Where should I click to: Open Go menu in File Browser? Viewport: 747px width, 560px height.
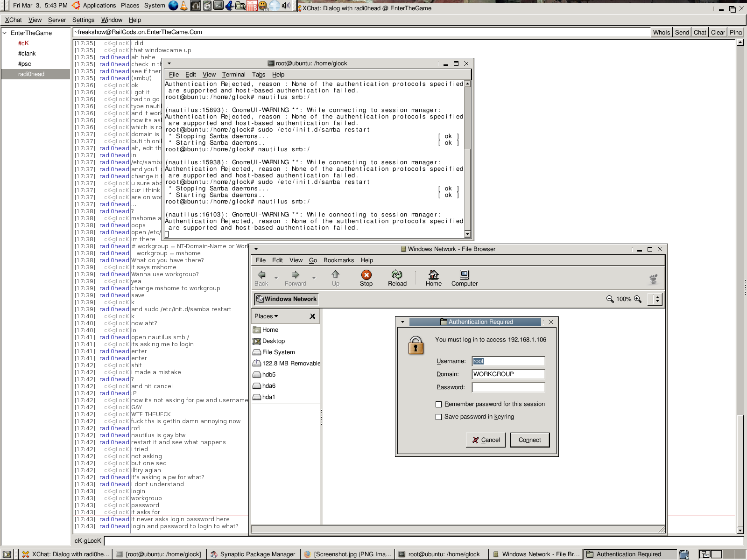point(313,260)
